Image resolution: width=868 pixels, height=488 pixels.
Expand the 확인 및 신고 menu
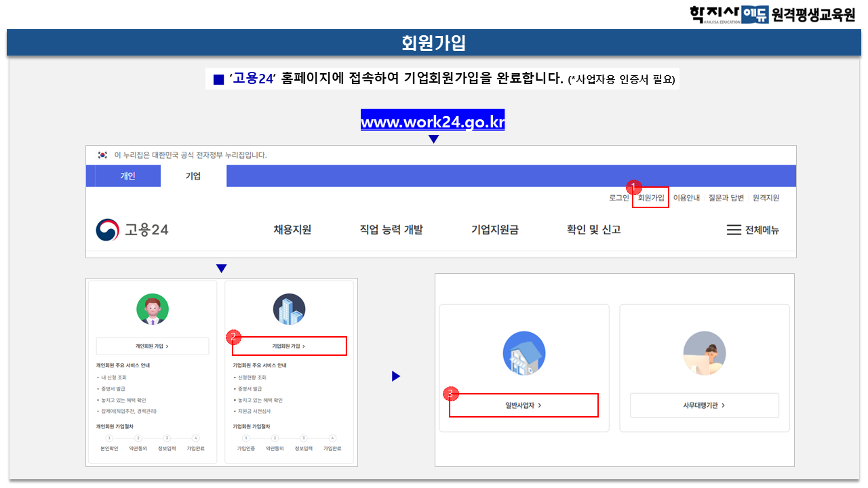pos(593,230)
